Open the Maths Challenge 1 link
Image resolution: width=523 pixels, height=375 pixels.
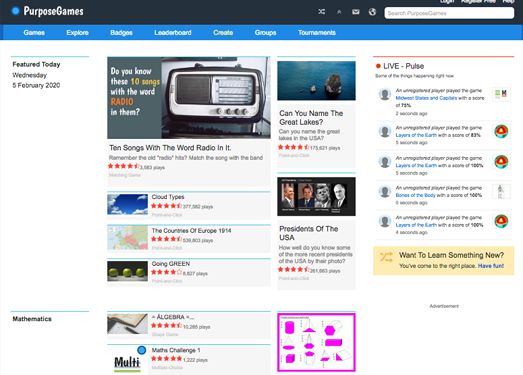176,350
